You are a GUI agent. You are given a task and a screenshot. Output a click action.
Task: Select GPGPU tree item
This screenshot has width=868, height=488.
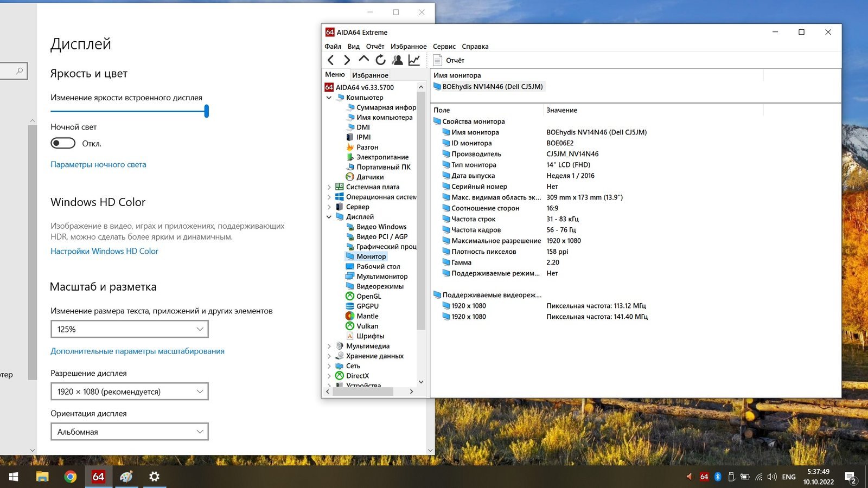(362, 306)
